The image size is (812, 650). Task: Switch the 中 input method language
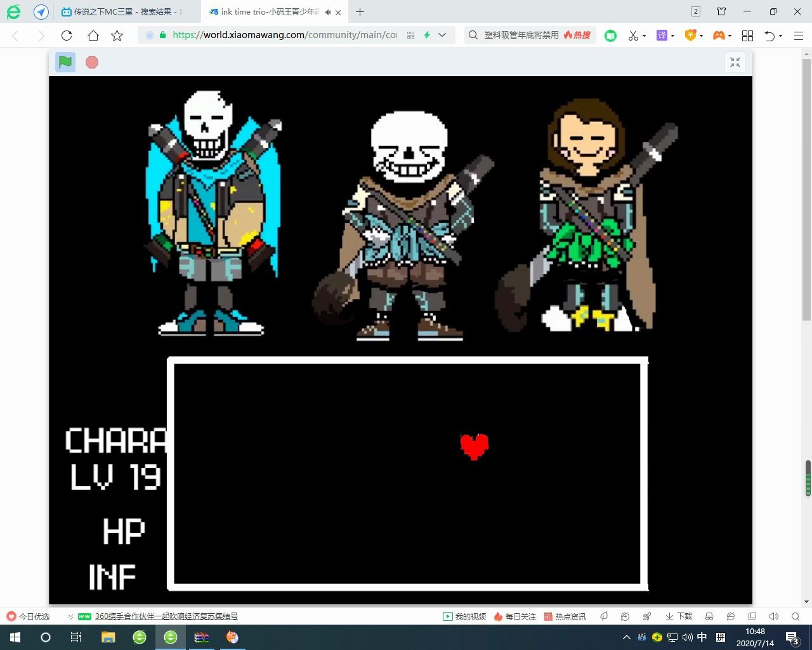tap(702, 637)
